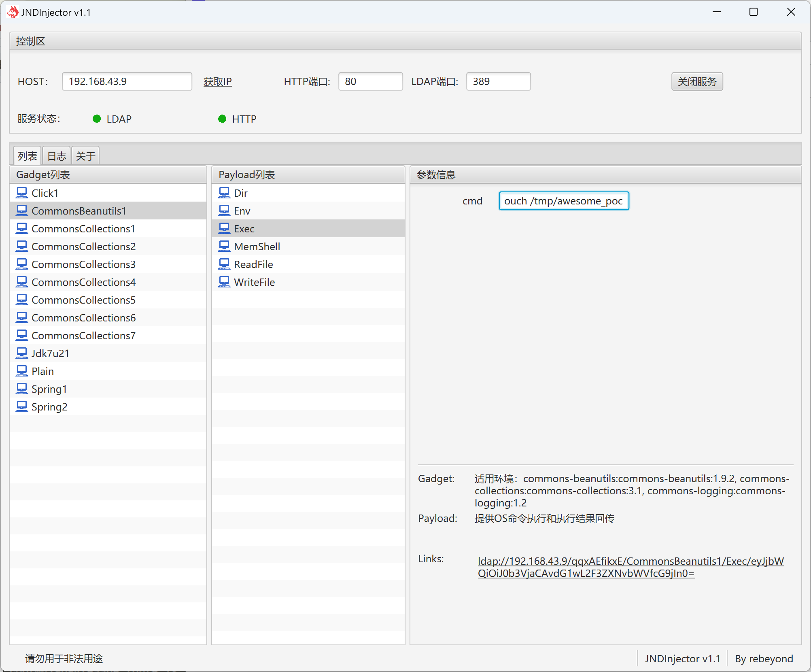The image size is (811, 672).
Task: Switch to the 日志 tab
Action: point(57,156)
